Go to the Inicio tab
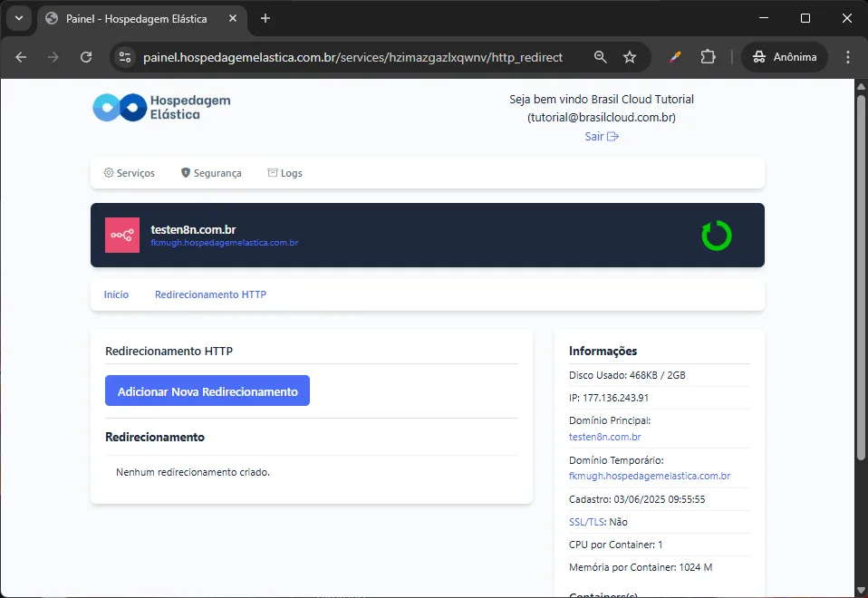Screen dimensions: 868x598 tap(116, 294)
